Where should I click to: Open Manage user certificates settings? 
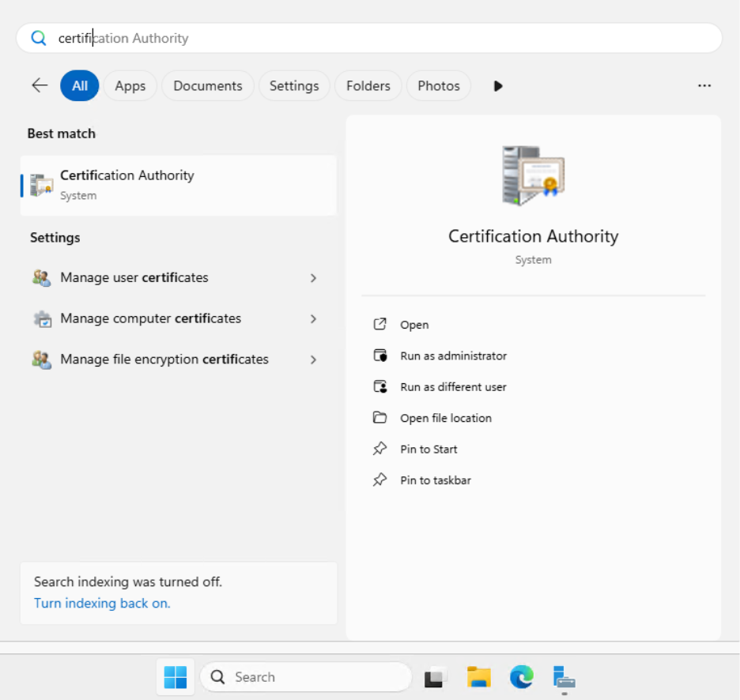coord(134,277)
